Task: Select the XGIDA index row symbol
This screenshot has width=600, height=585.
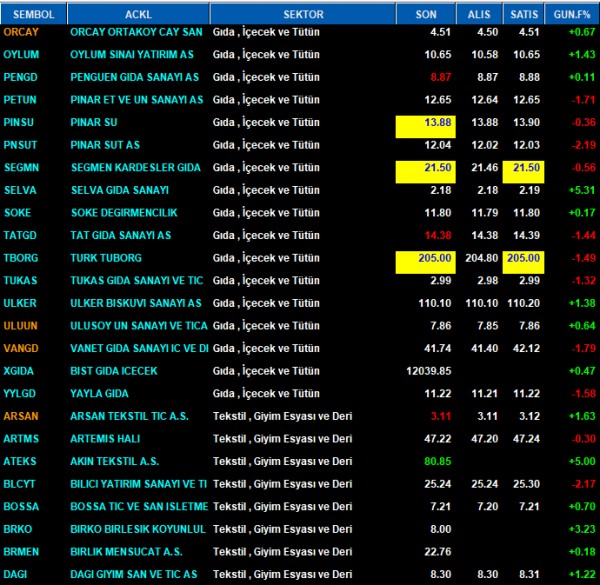Action: pos(20,371)
